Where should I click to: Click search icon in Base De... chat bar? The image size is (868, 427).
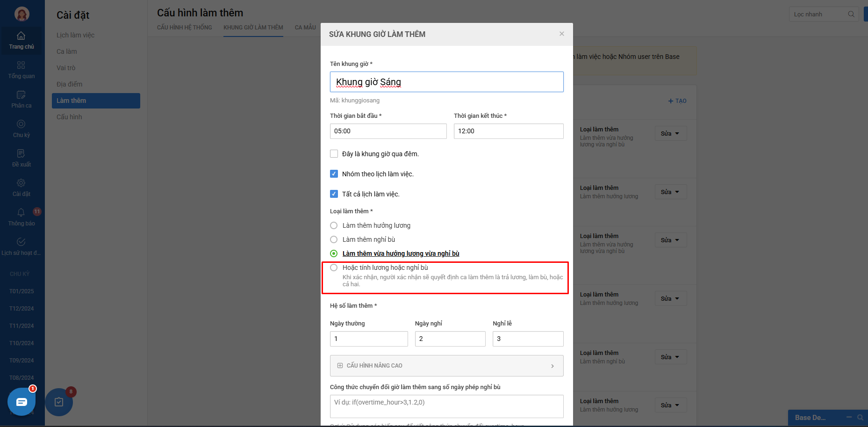pos(860,417)
